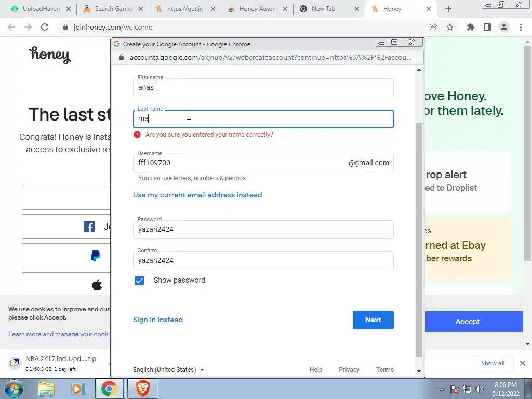Click the Honey logo on the page
This screenshot has height=399, width=532.
50,55
